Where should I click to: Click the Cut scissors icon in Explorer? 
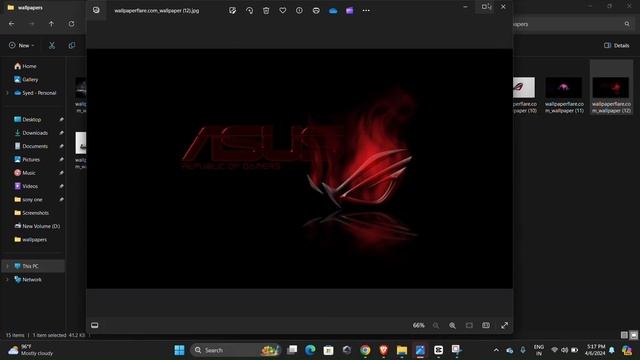[52, 45]
